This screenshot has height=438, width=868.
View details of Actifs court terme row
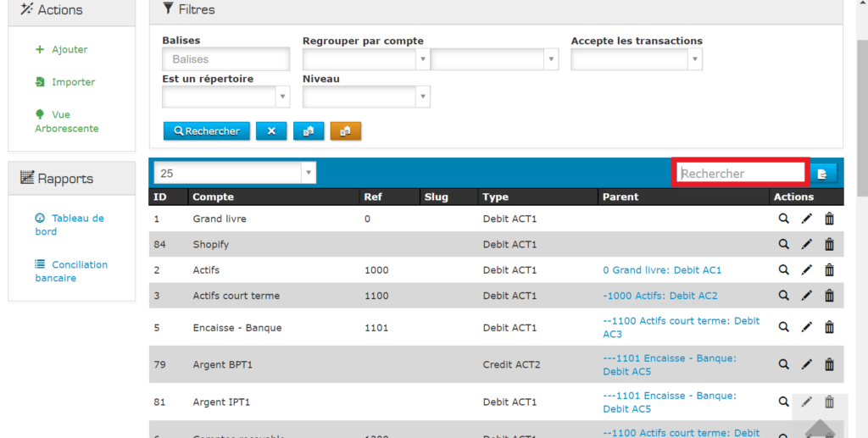pyautogui.click(x=784, y=296)
